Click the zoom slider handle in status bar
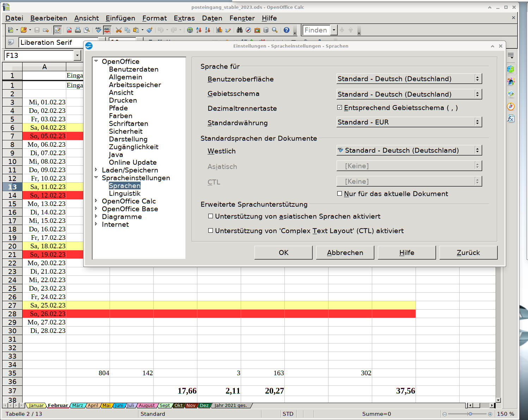 pyautogui.click(x=470, y=414)
